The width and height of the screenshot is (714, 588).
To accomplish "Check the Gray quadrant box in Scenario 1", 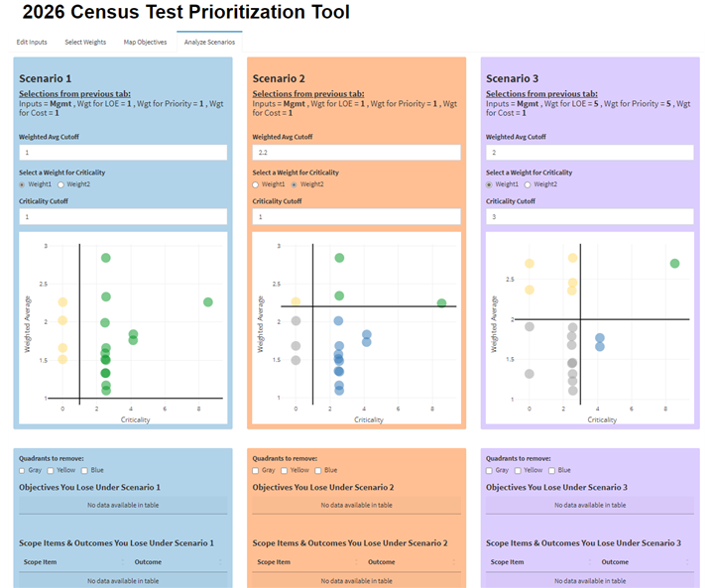I will pos(24,470).
